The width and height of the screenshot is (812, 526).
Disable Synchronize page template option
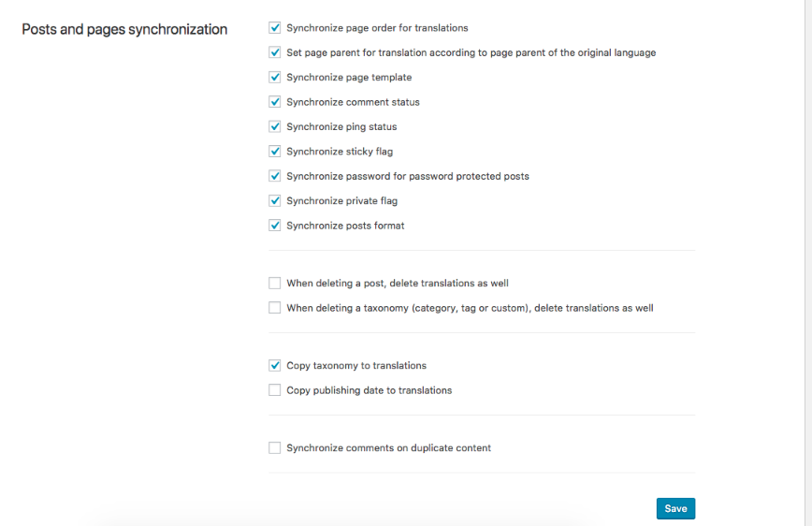pos(275,78)
